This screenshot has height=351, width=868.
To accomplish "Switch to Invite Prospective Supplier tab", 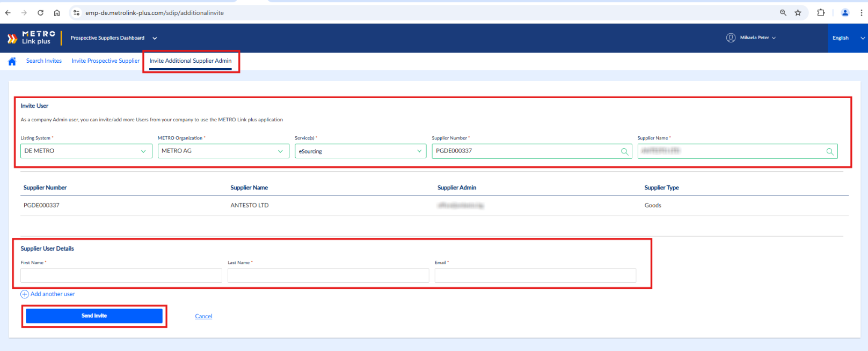I will point(105,61).
